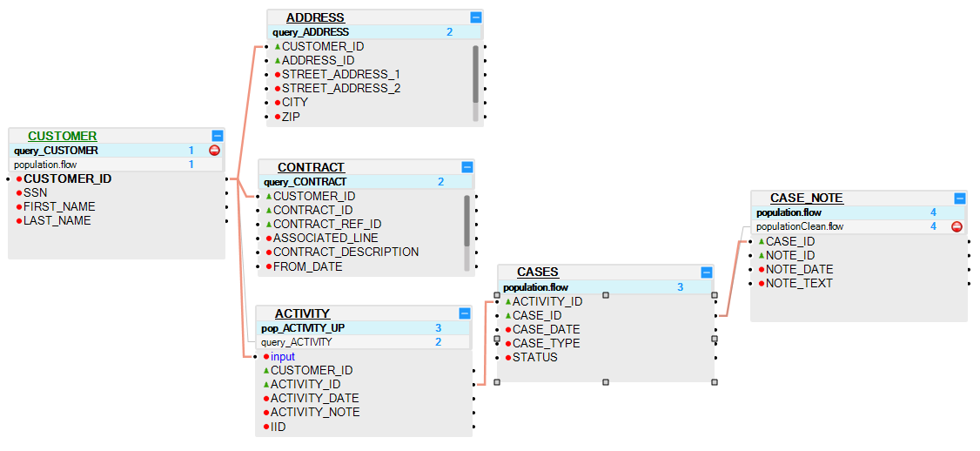Screen dimensions: 980x451
Task: Click red dot icon beside SSN
Action: [x=18, y=192]
